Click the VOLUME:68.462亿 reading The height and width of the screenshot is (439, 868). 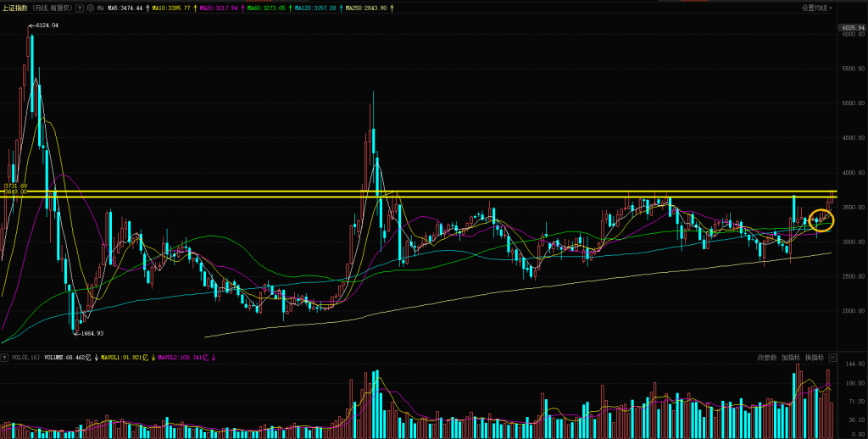68,358
